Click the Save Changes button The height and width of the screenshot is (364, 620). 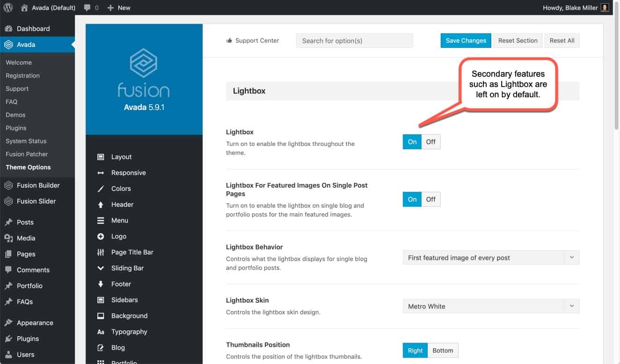pos(466,41)
